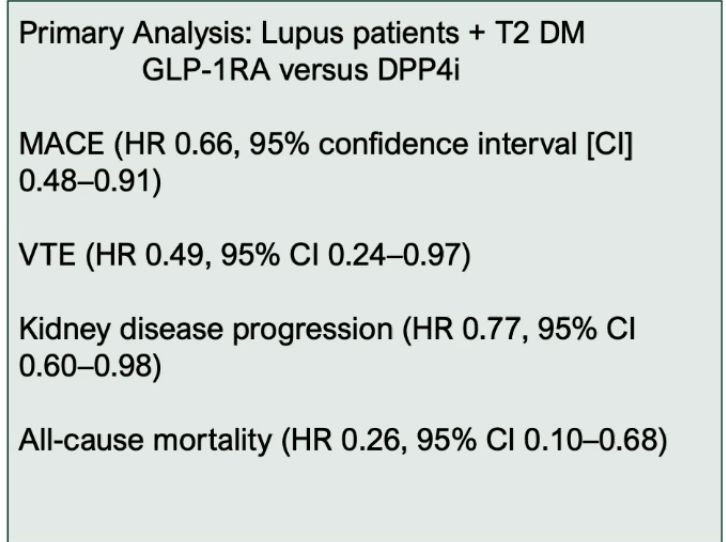
Task: Click the words "confidence interval"
Action: [448, 143]
